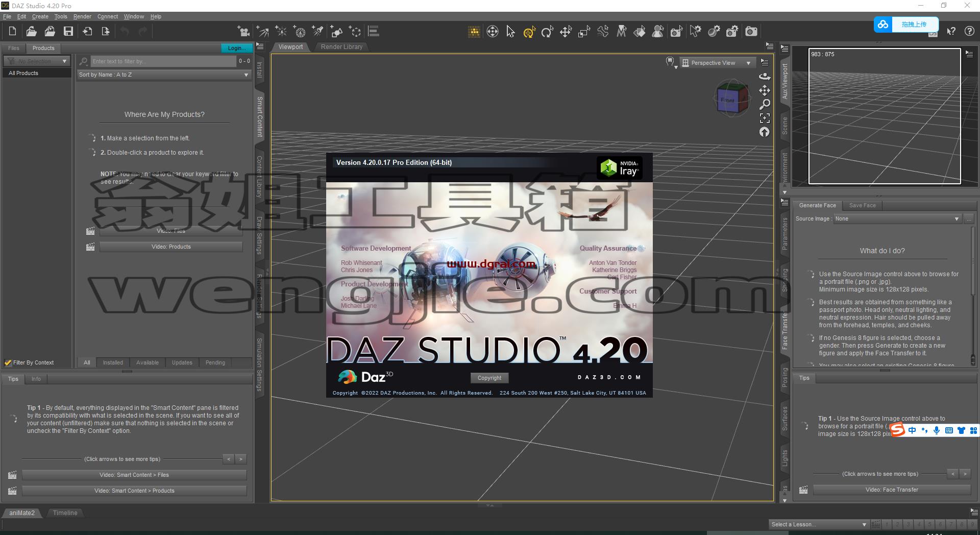Click the viewport orbit control icon
The height and width of the screenshot is (535, 980).
pos(764,76)
